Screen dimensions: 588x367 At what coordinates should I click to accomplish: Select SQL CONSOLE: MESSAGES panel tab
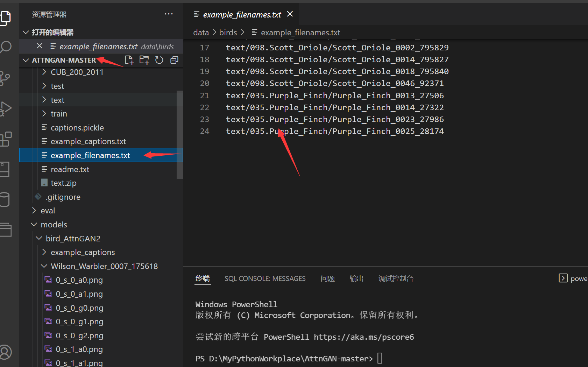[x=265, y=278]
